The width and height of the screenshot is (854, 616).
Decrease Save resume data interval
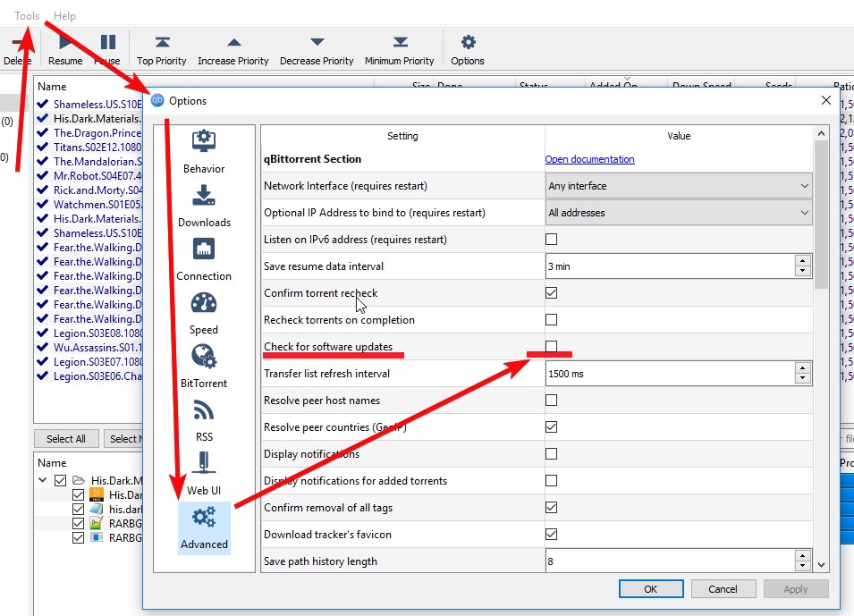pyautogui.click(x=802, y=271)
